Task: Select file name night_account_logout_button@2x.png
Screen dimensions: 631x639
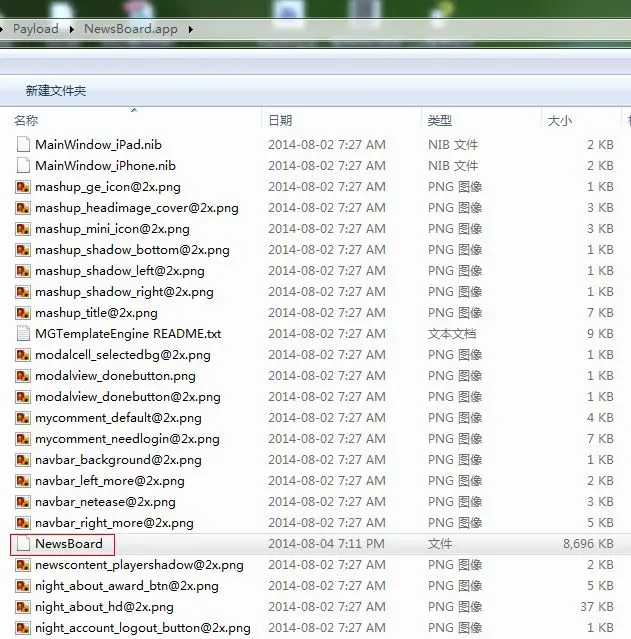Action: pos(143,628)
